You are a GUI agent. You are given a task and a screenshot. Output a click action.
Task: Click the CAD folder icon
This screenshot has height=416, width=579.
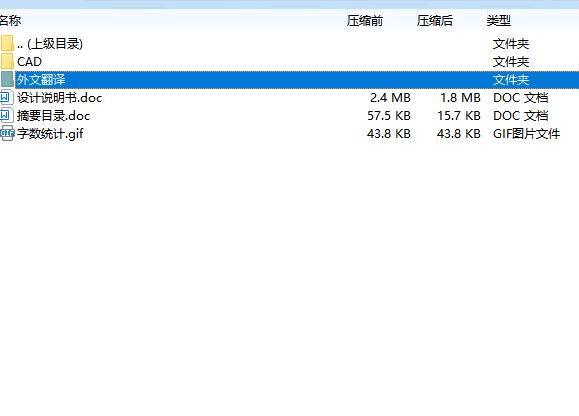coord(7,61)
